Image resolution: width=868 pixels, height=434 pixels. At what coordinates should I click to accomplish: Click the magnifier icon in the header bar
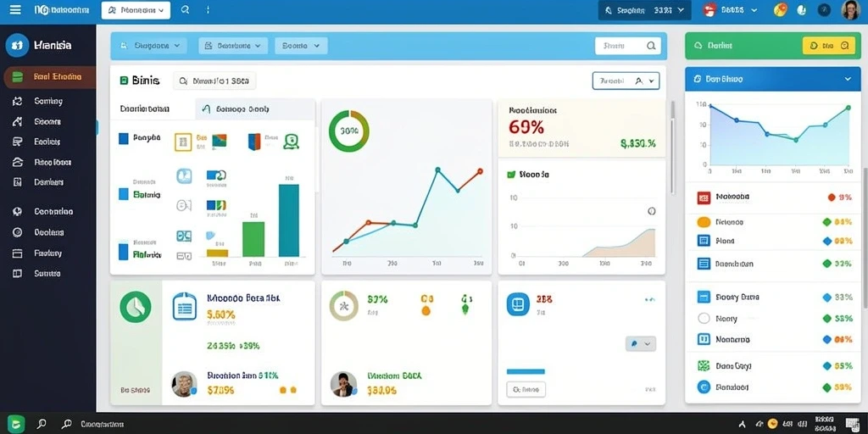pos(185,9)
